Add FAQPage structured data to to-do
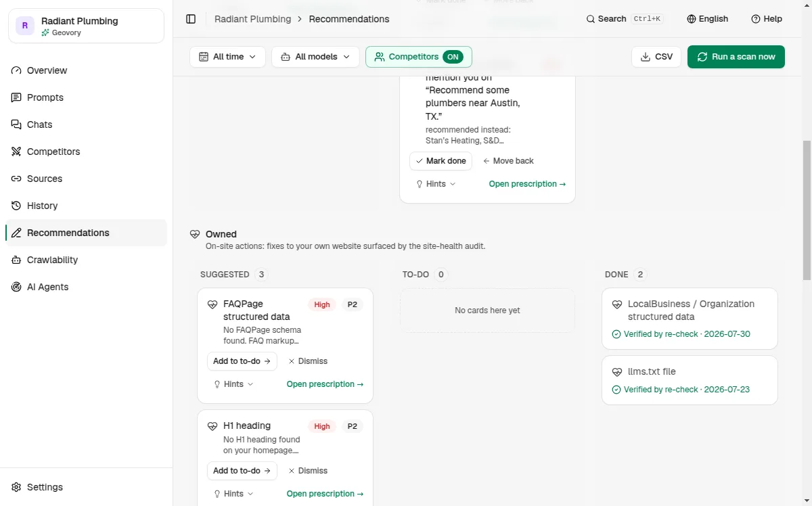This screenshot has height=506, width=812. click(x=242, y=361)
